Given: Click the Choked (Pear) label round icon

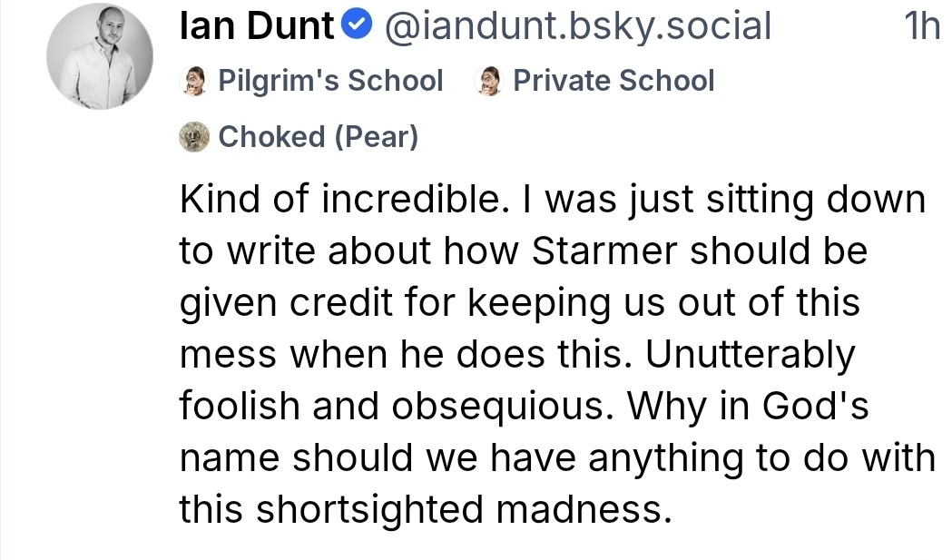Looking at the screenshot, I should (x=194, y=137).
